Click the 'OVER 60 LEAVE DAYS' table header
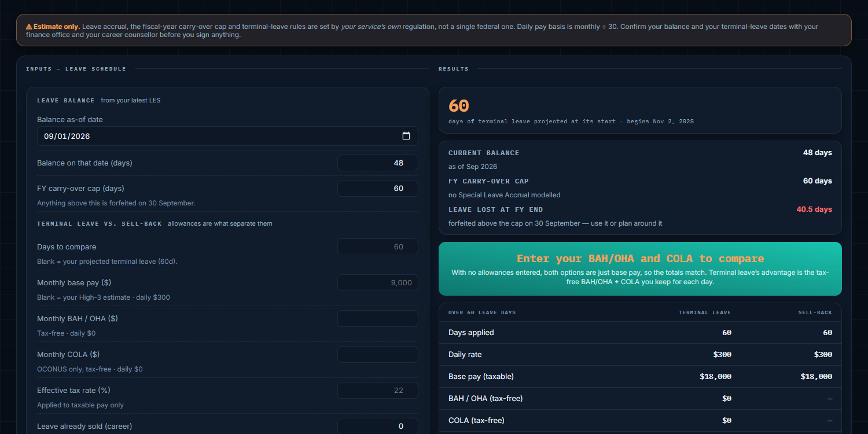 [482, 312]
